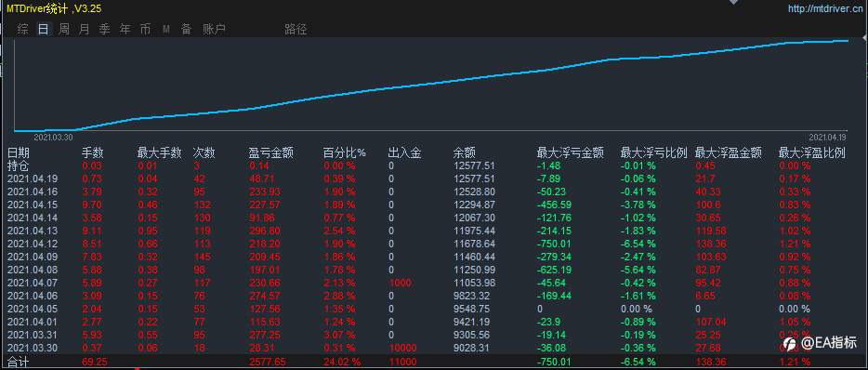Screen dimensions: 868x370
Task: Click floating loss ratio -3.78 %
Action: point(638,205)
